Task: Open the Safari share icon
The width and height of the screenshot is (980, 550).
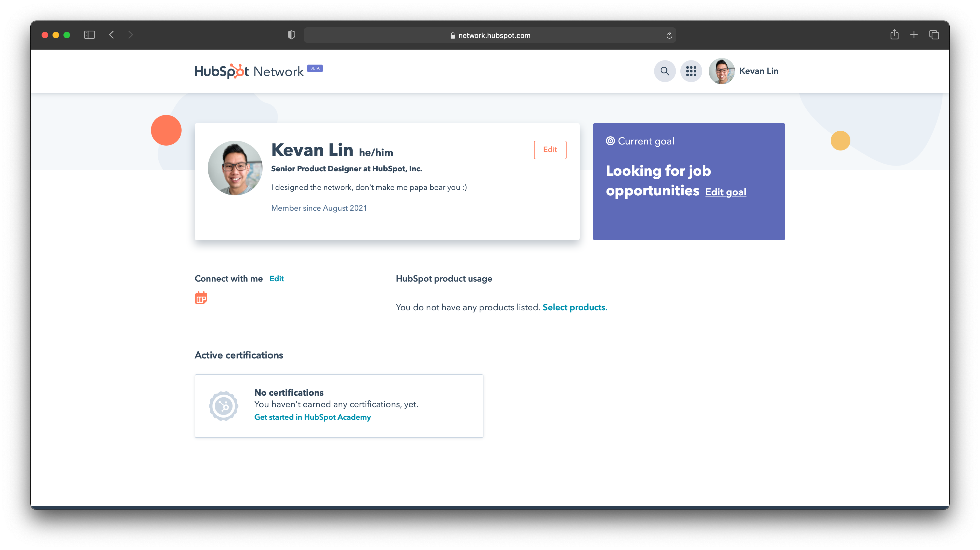Action: point(894,35)
